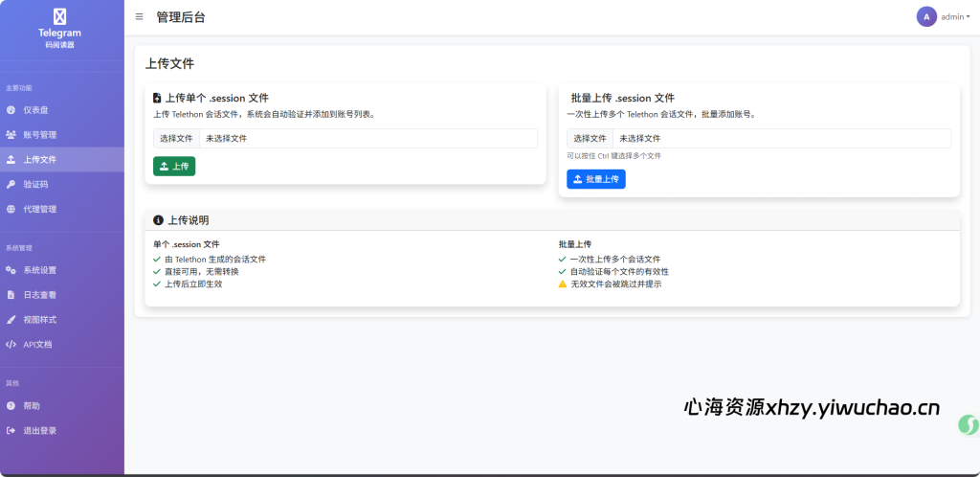Click the purple admin avatar circle

point(925,17)
